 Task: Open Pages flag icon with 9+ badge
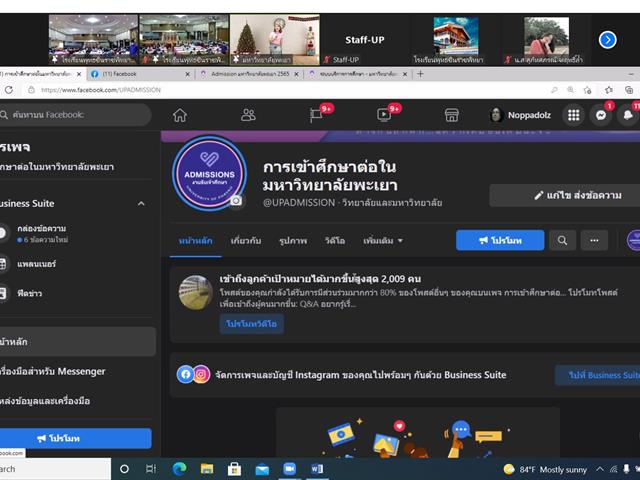pos(316,116)
